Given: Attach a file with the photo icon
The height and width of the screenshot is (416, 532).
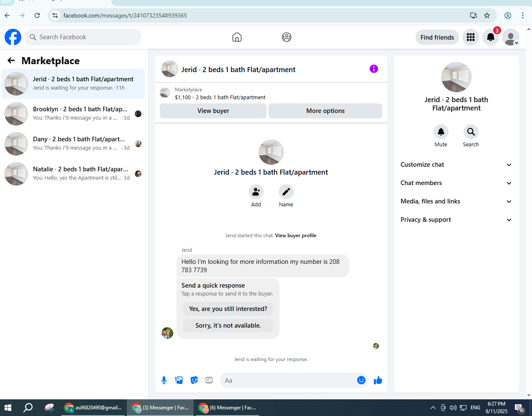Looking at the screenshot, I should (x=179, y=380).
